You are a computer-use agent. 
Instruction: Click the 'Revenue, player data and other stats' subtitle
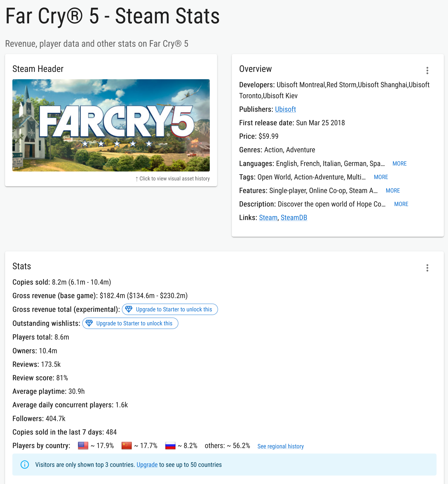tap(96, 44)
